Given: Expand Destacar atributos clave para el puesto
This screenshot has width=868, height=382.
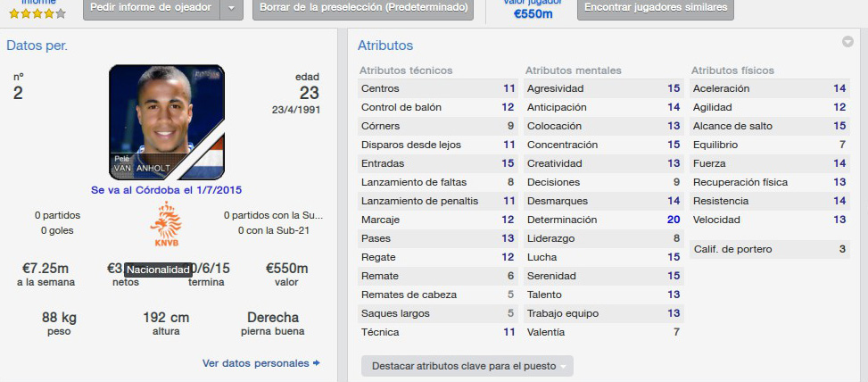Looking at the screenshot, I should (x=467, y=366).
